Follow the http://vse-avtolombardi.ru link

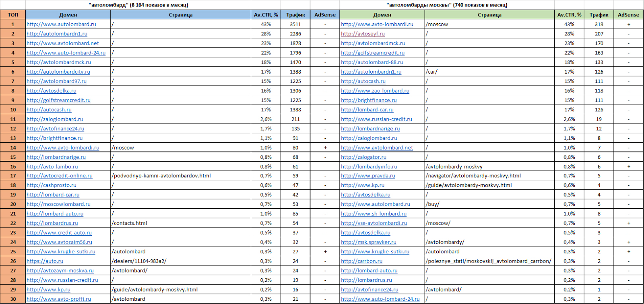(x=374, y=223)
